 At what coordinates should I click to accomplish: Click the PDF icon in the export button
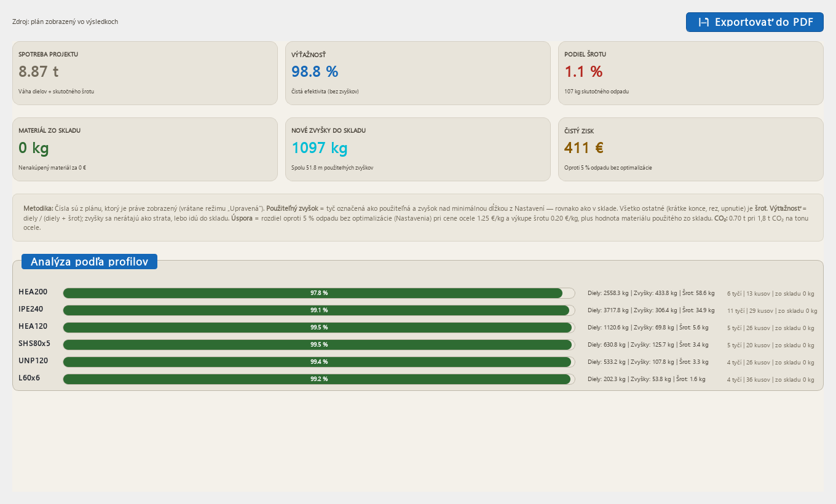[704, 22]
